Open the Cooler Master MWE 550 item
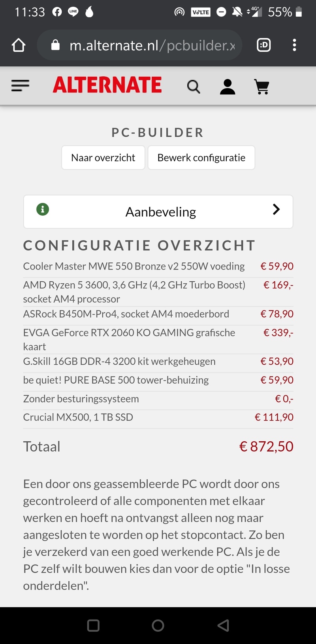 coord(134,266)
